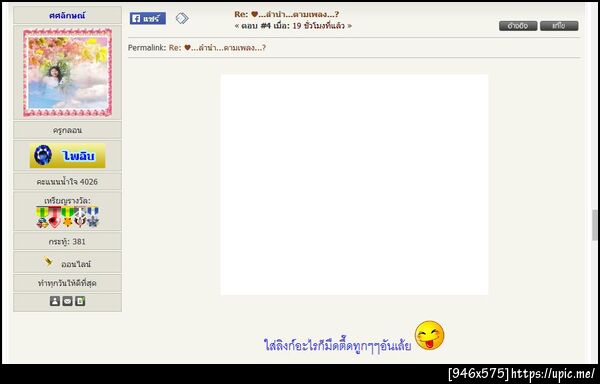Click the blue ribbon star medal
600x384 pixels.
(x=93, y=217)
